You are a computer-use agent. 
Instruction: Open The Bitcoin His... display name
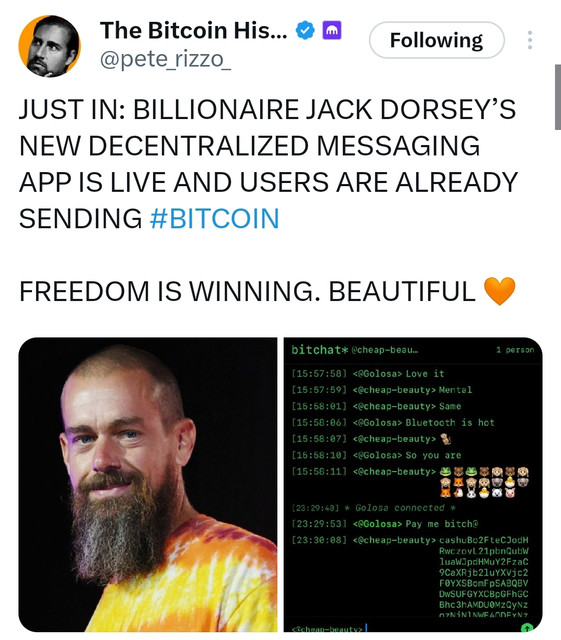[194, 31]
